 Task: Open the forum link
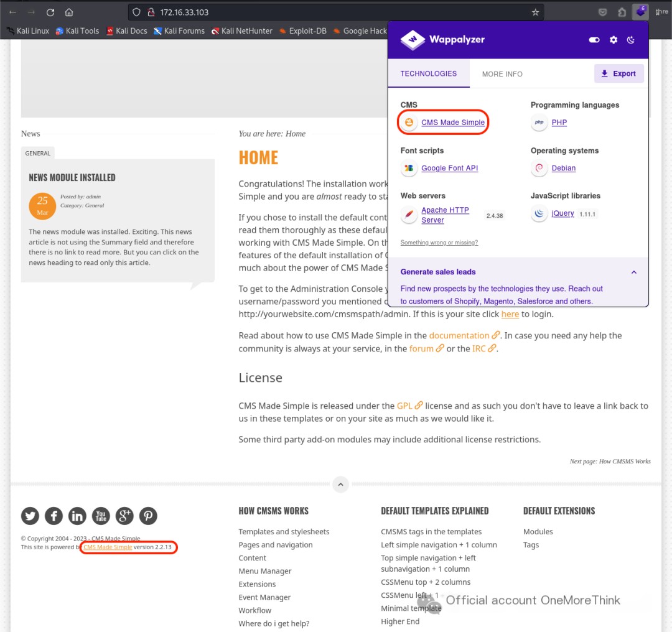tap(426, 348)
